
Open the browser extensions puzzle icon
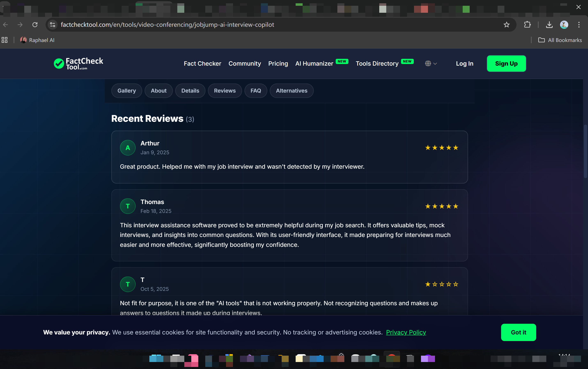pos(527,25)
